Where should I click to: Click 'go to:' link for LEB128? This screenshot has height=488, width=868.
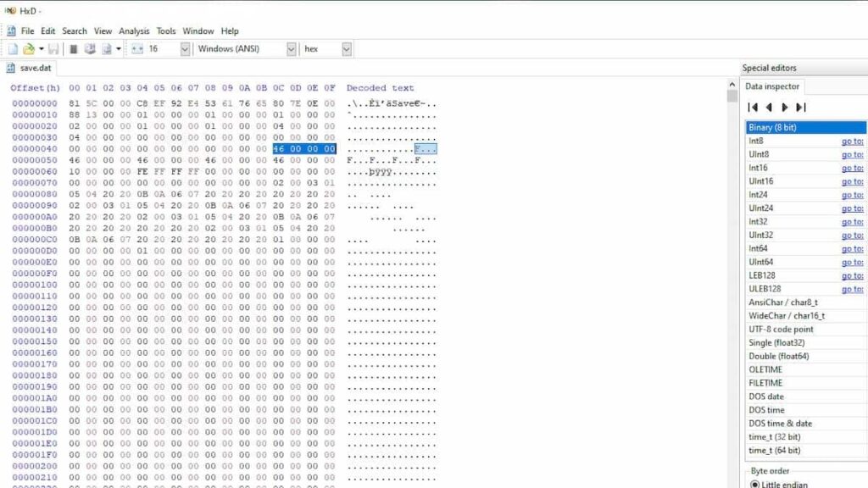(x=853, y=275)
